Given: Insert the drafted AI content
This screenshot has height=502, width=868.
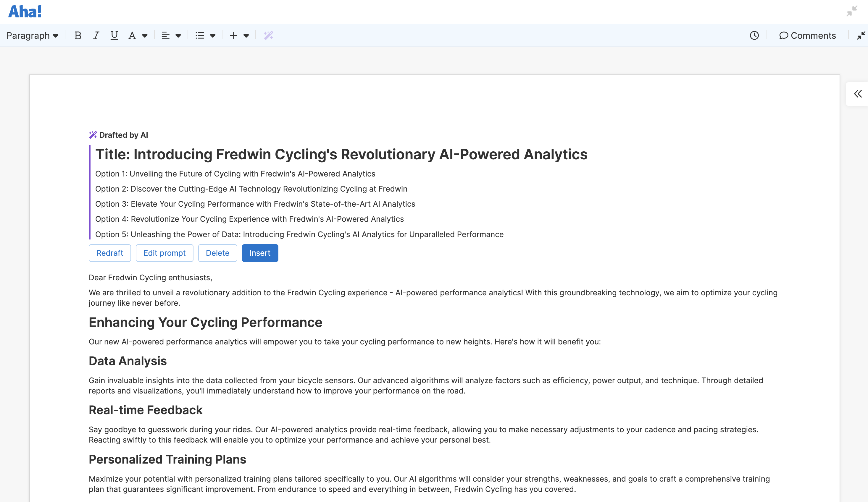Looking at the screenshot, I should pyautogui.click(x=260, y=253).
